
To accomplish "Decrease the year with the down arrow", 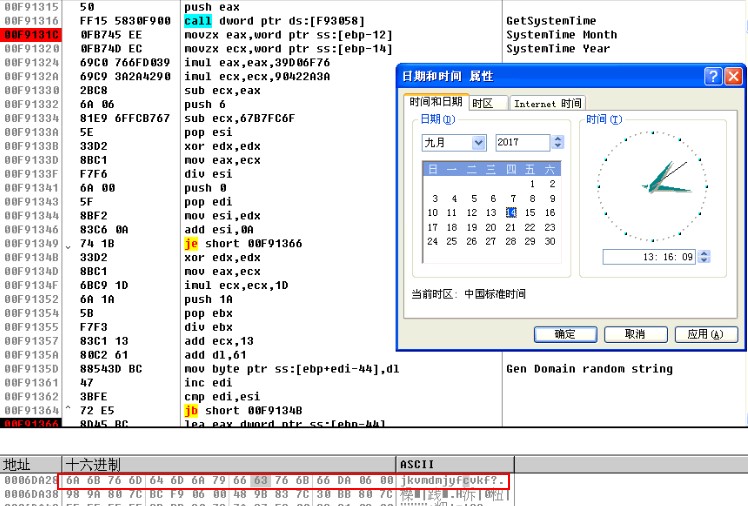I will (557, 147).
